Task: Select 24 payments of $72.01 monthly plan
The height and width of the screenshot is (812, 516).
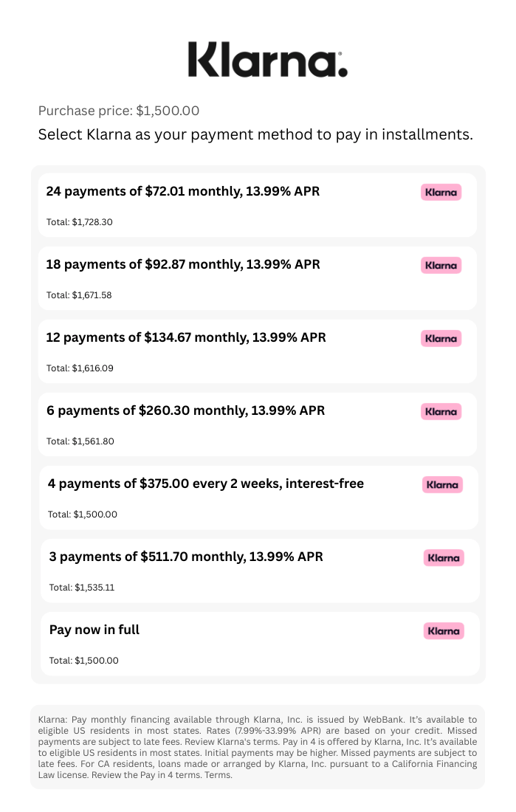Action: click(x=258, y=205)
